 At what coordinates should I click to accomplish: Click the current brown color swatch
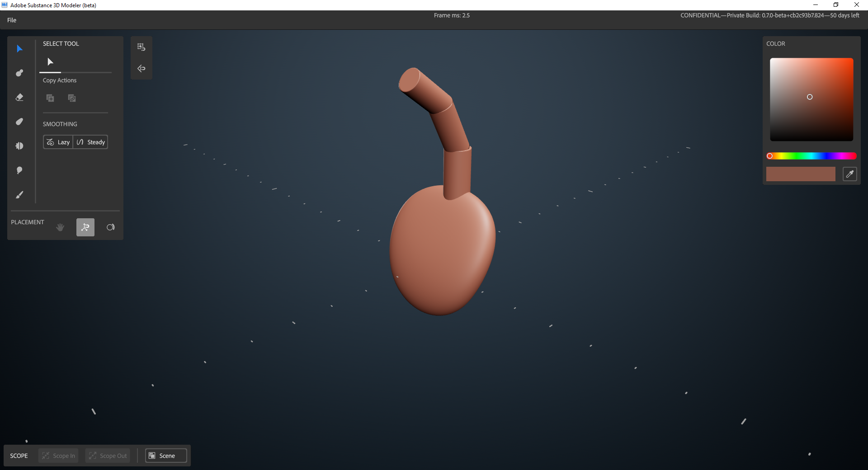(x=801, y=174)
